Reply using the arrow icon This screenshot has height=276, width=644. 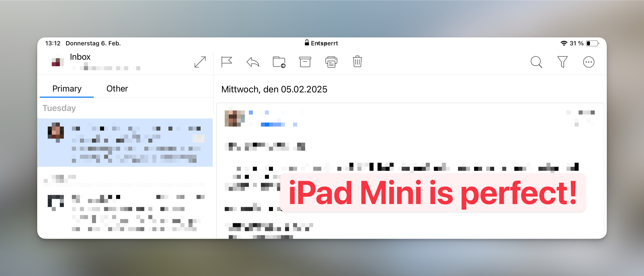tap(253, 62)
